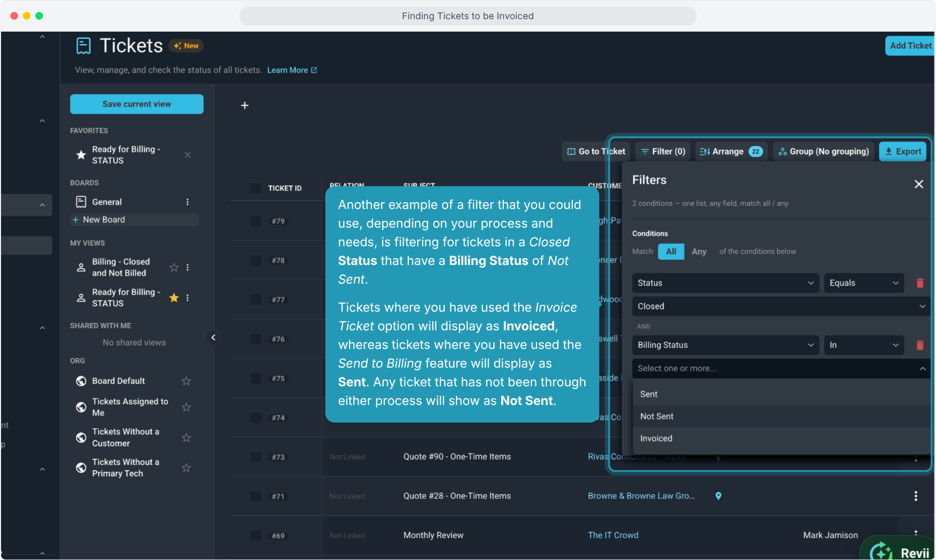
Task: Choose Not Sent from billing status options
Action: click(781, 416)
